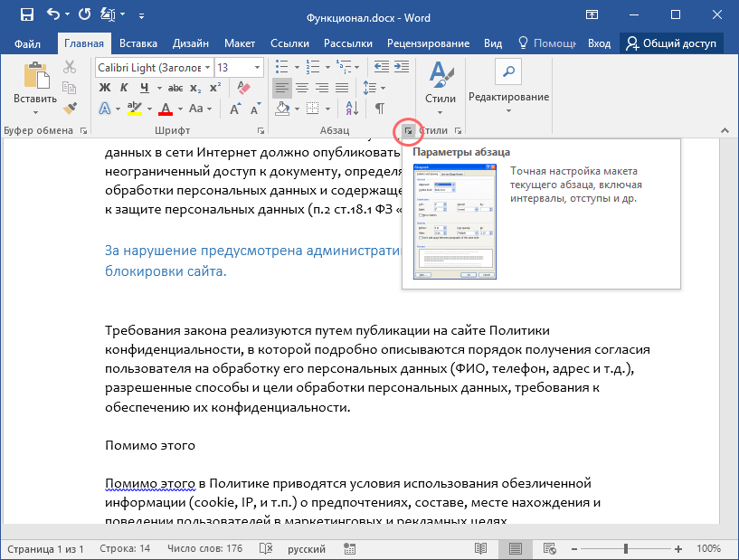Screen dimensions: 739x560
Task: Show paragraph marks with pilcrow icon
Action: (381, 109)
